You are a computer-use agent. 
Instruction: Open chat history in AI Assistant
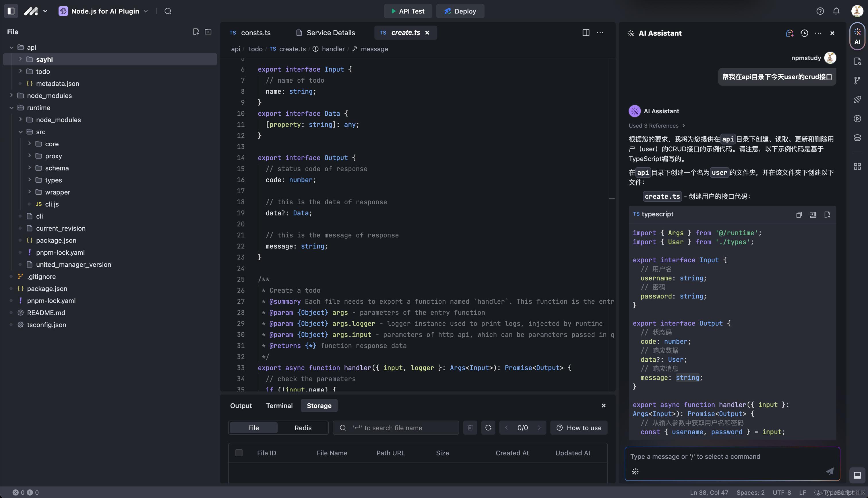(x=804, y=33)
